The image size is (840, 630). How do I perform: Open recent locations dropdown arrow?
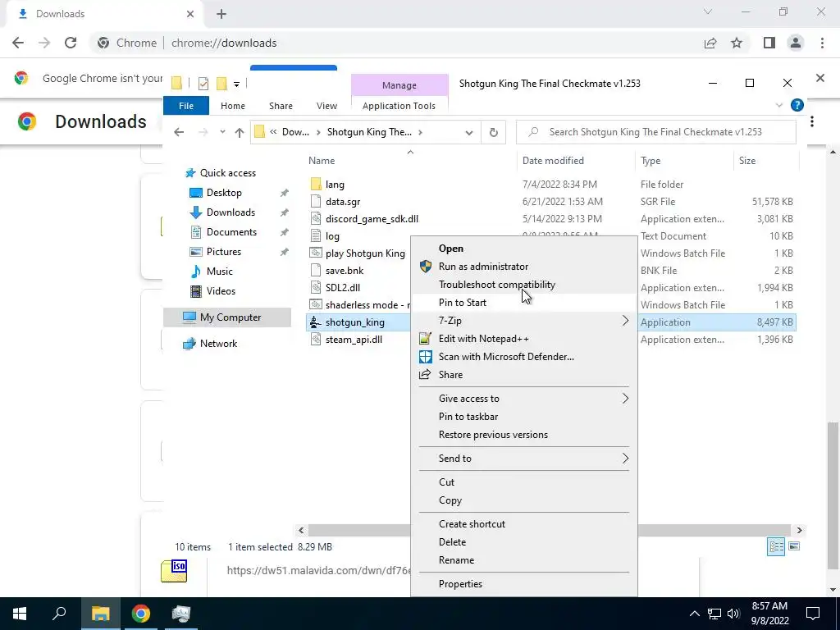222,132
